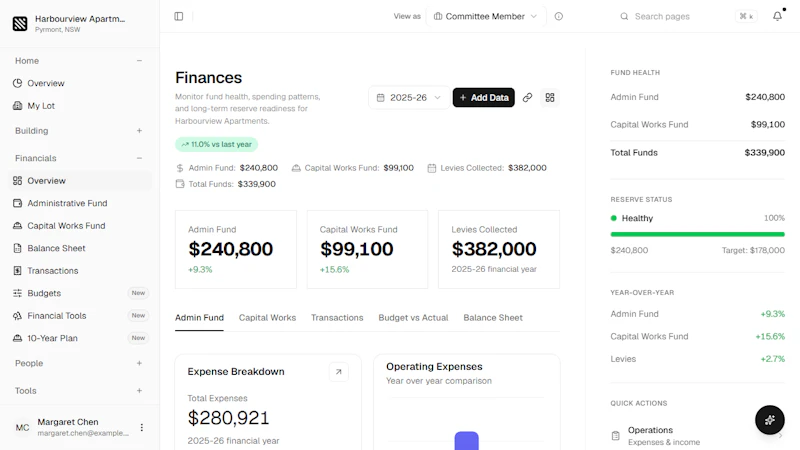
Task: Click the Levies Collected $382,000 card
Action: point(499,249)
